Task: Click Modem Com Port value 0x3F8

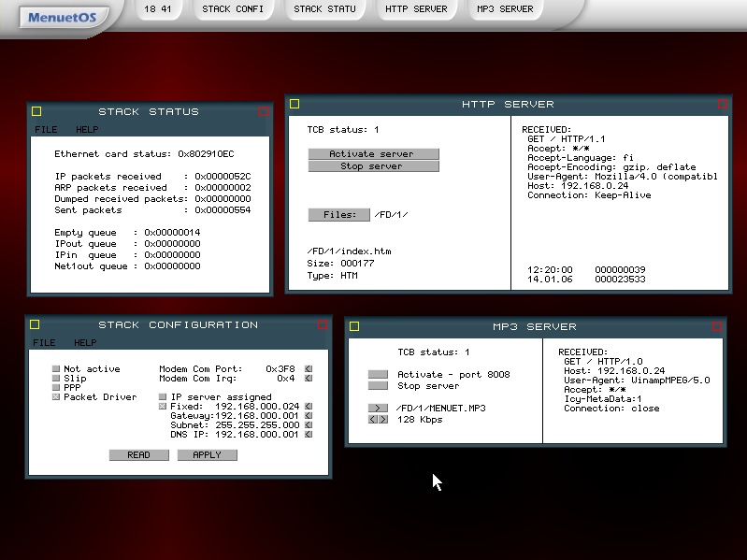Action: point(280,369)
